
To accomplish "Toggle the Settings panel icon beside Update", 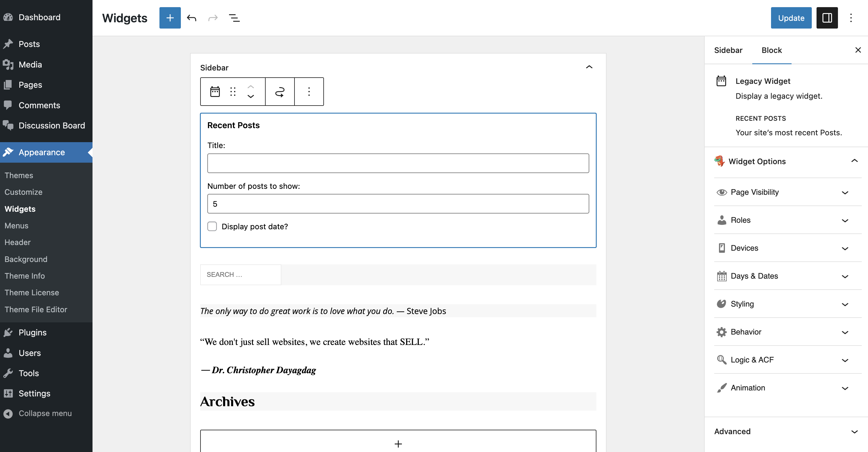I will (827, 18).
